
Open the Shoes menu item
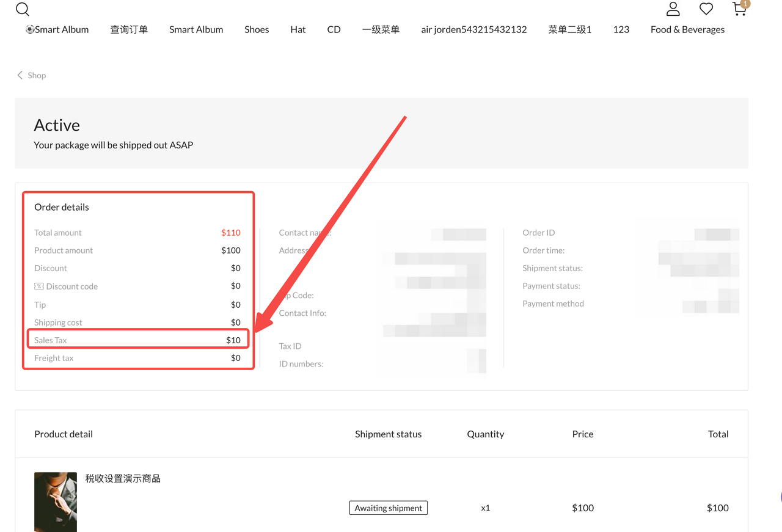tap(257, 29)
